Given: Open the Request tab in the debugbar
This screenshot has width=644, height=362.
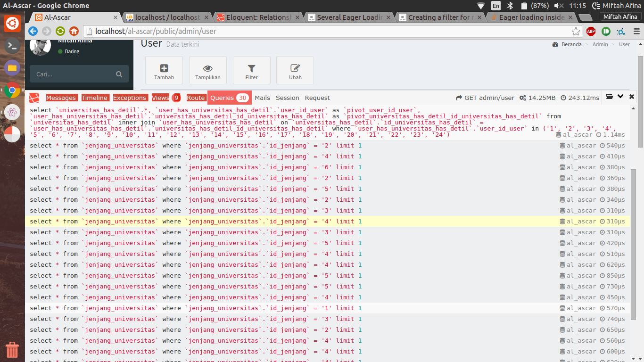Looking at the screenshot, I should [317, 98].
